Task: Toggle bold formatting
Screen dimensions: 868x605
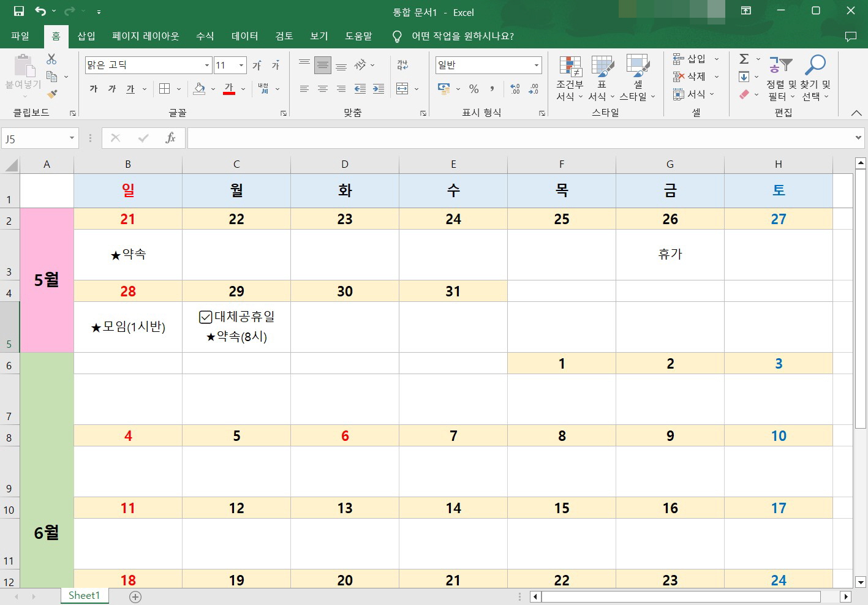Action: coord(94,89)
